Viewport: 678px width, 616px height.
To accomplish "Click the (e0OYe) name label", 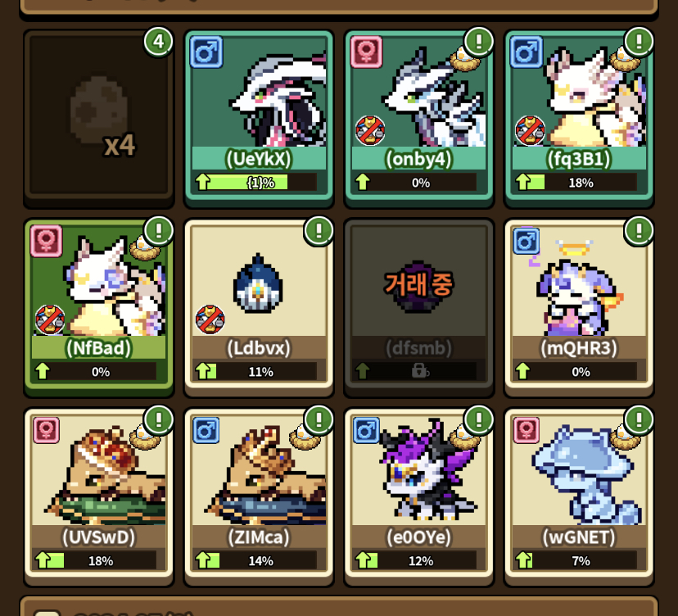I will [x=418, y=537].
